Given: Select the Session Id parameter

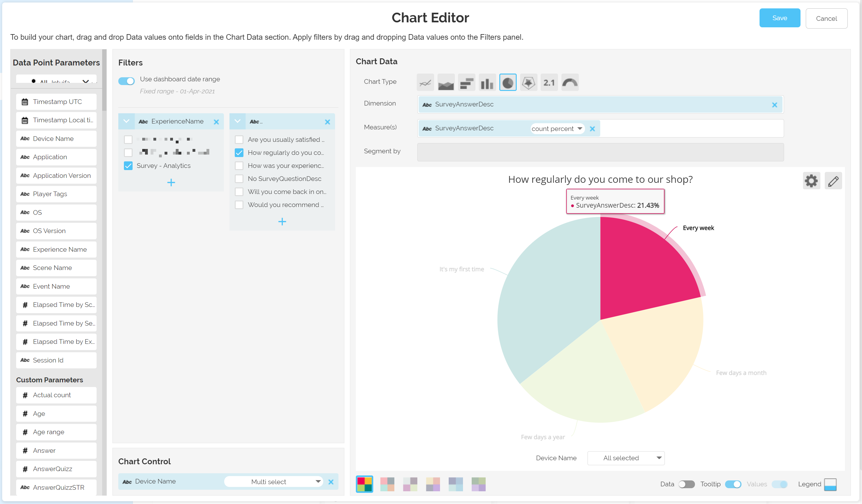Looking at the screenshot, I should (x=57, y=360).
